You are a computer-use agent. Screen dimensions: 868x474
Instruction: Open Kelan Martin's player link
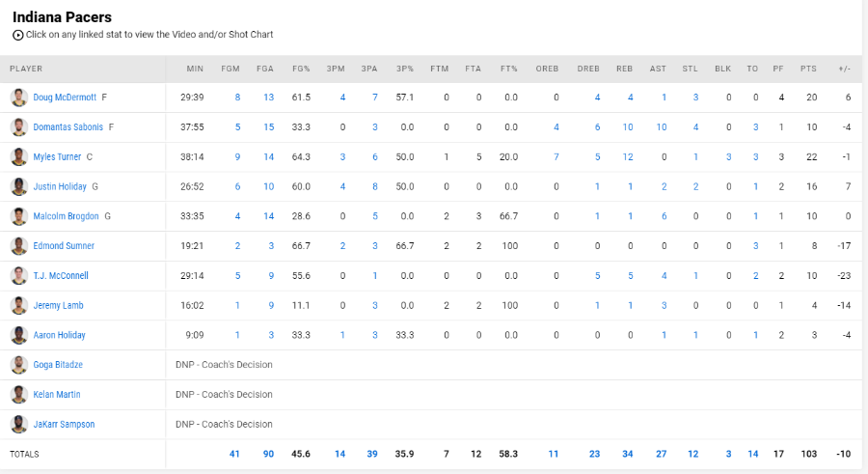(x=57, y=395)
